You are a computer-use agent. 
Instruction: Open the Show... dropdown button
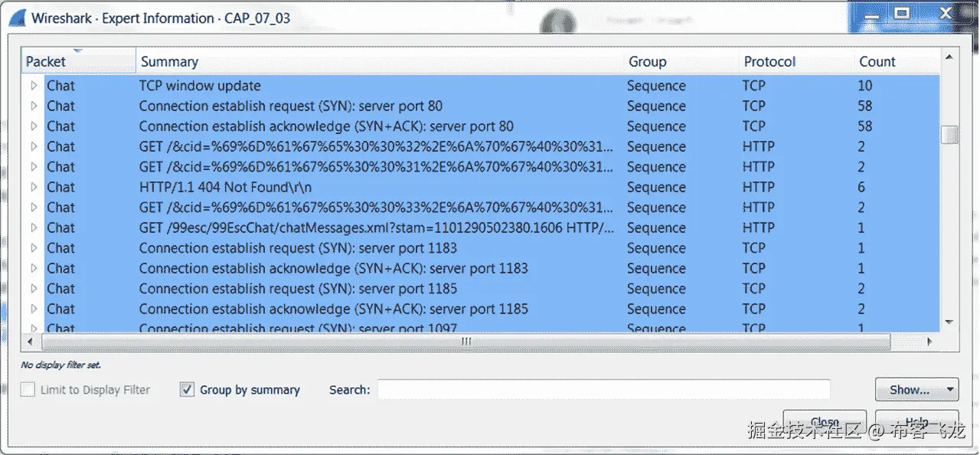(x=916, y=390)
